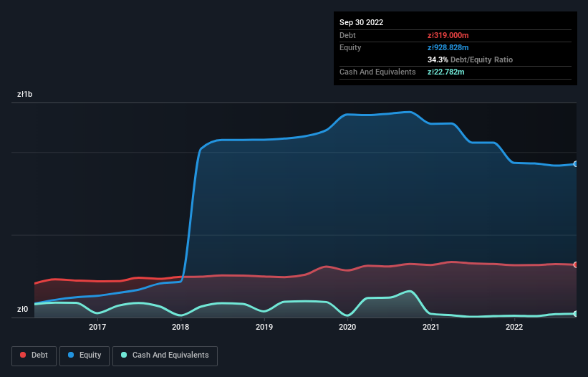
Task: Toggle the Equity series legend button
Action: [x=85, y=355]
